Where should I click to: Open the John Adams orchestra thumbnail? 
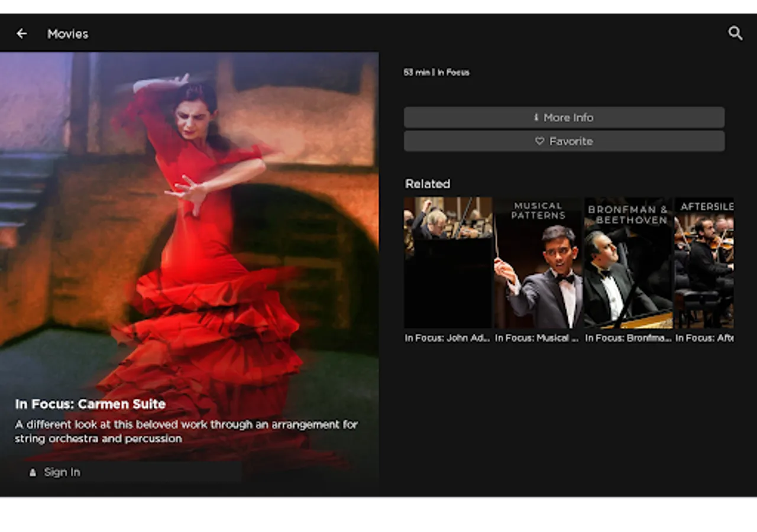coord(448,262)
